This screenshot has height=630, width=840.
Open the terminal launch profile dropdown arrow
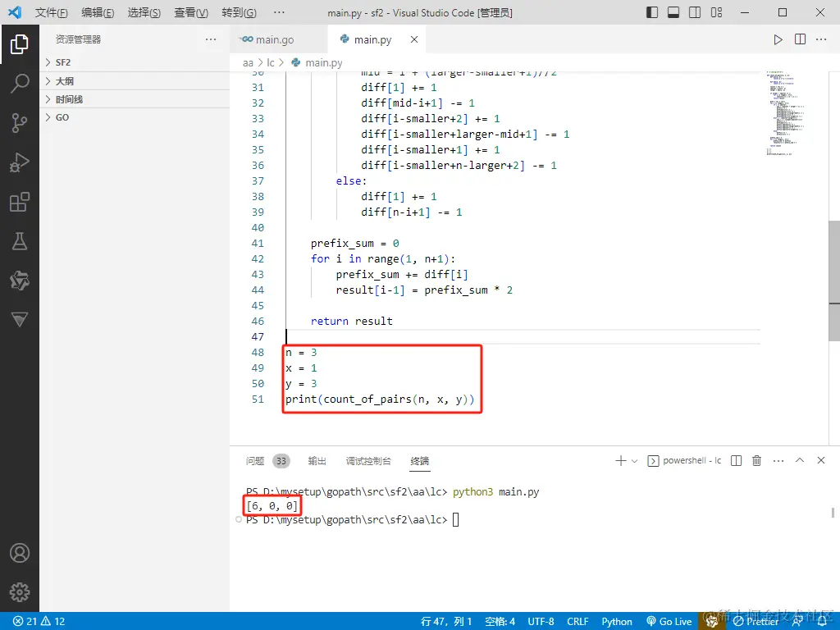pos(635,461)
